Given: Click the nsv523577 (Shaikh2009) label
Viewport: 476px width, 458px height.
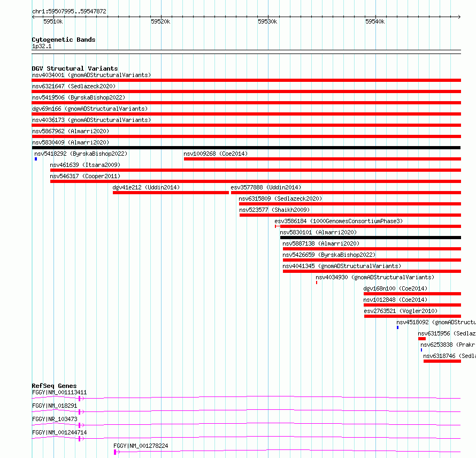Looking at the screenshot, I should click(274, 210).
